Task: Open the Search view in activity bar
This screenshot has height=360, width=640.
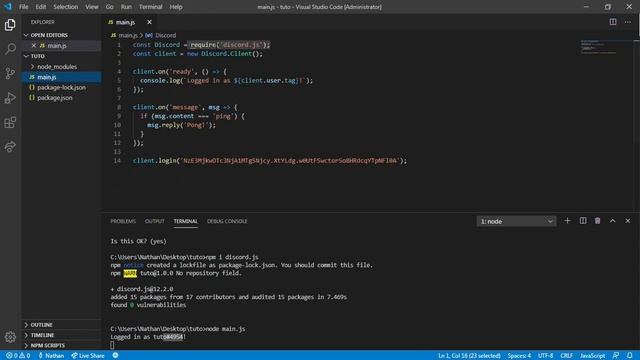Action: [x=10, y=49]
